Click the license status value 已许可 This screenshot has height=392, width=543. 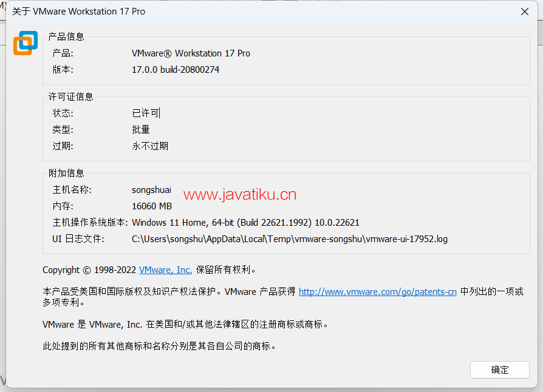(x=145, y=113)
